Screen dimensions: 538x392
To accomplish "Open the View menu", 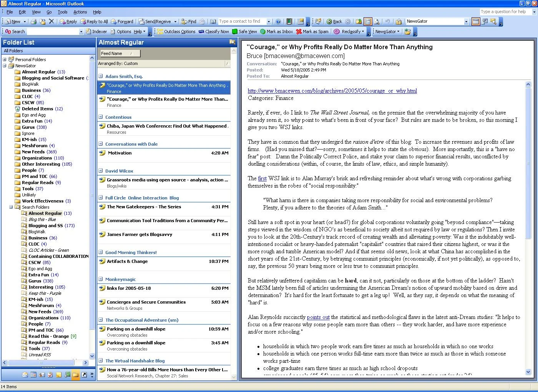I will coord(36,12).
